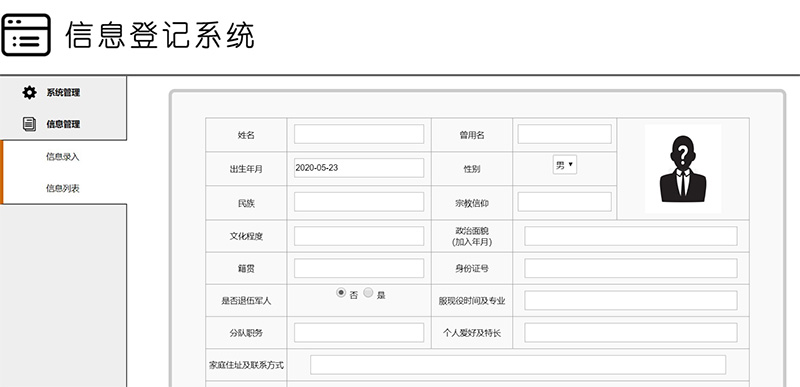Open the 系统管理 menu
Image resolution: width=800 pixels, height=387 pixels.
[63, 93]
